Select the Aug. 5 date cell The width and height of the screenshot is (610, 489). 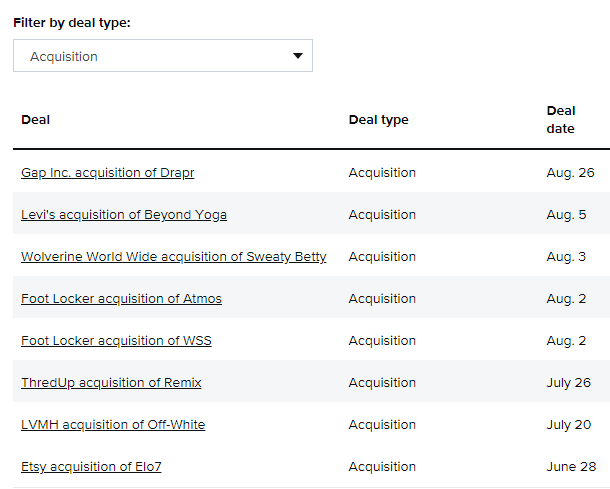(566, 215)
